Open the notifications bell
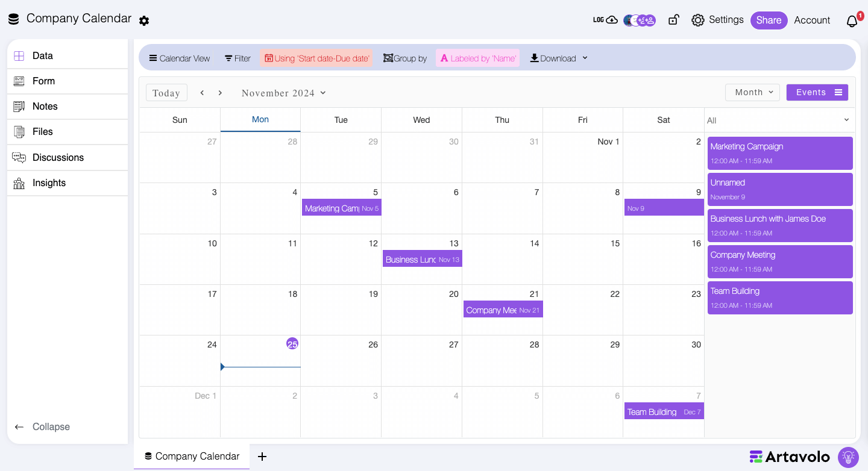The width and height of the screenshot is (868, 471). 852,21
